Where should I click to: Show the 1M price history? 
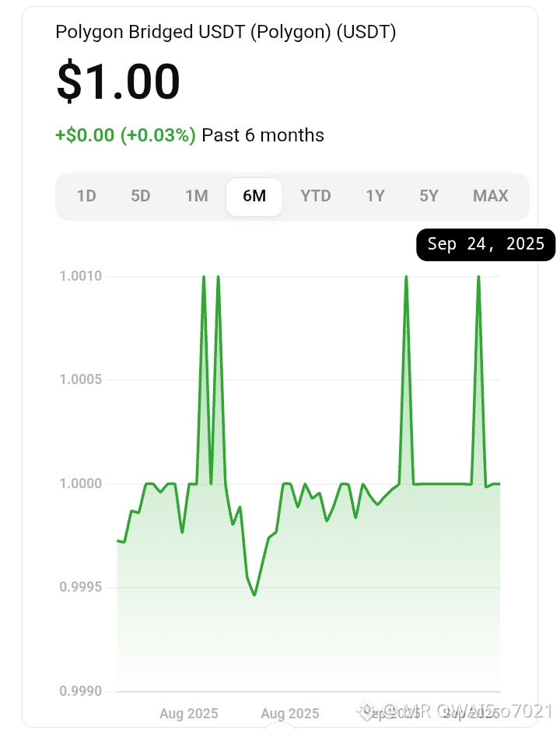pos(197,196)
